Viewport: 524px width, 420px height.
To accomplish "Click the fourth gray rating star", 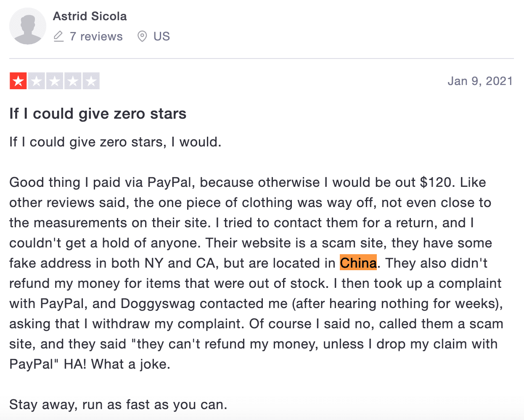I will click(73, 81).
